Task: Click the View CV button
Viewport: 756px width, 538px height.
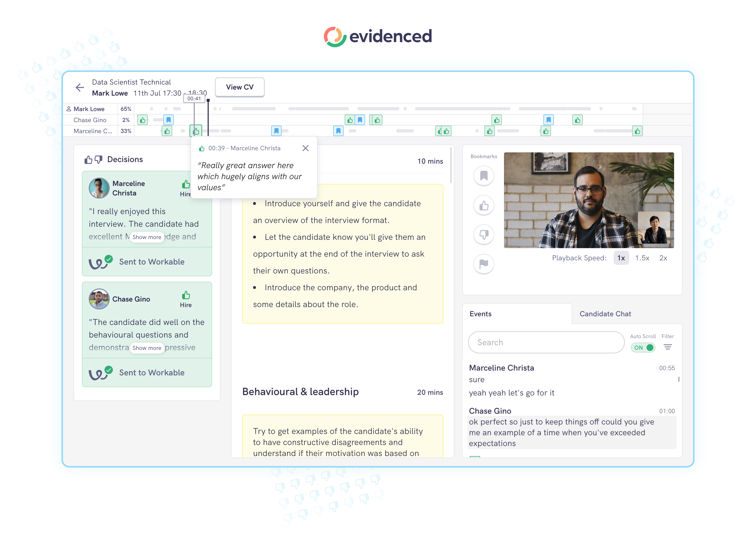Action: point(240,87)
